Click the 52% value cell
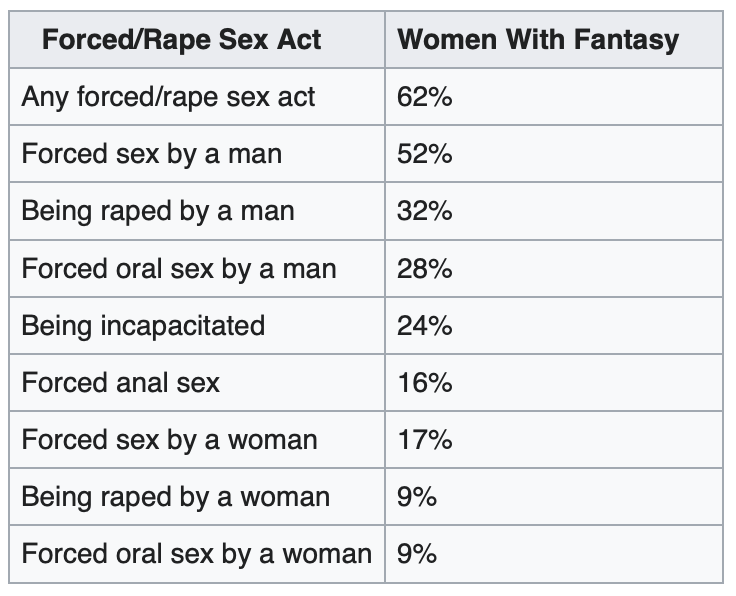Image resolution: width=736 pixels, height=596 pixels. tap(425, 154)
